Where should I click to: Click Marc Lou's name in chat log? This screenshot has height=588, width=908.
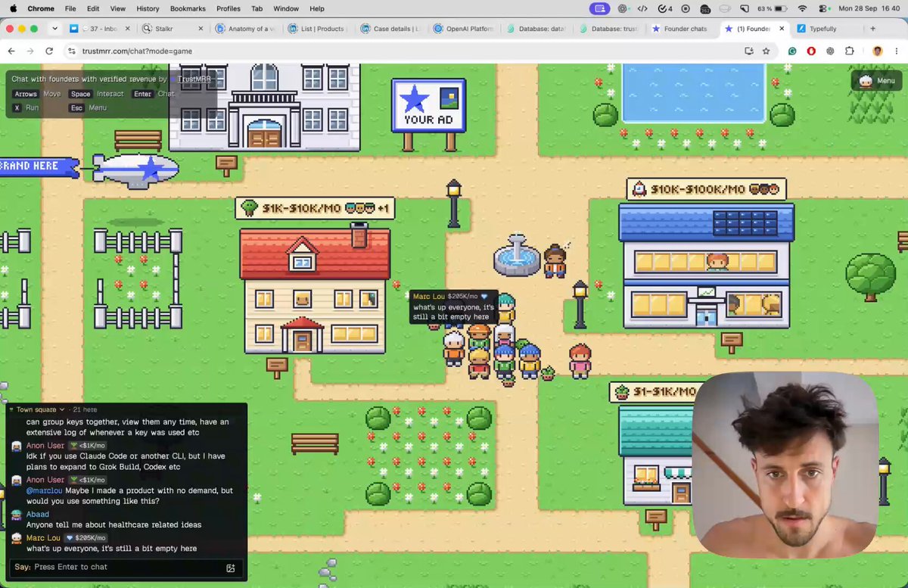pyautogui.click(x=43, y=538)
